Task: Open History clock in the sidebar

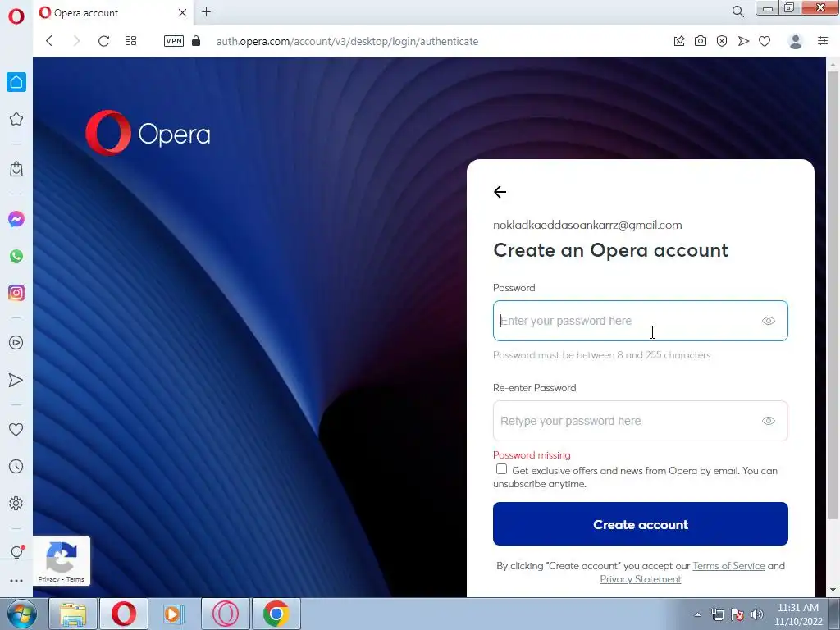Action: click(x=16, y=467)
